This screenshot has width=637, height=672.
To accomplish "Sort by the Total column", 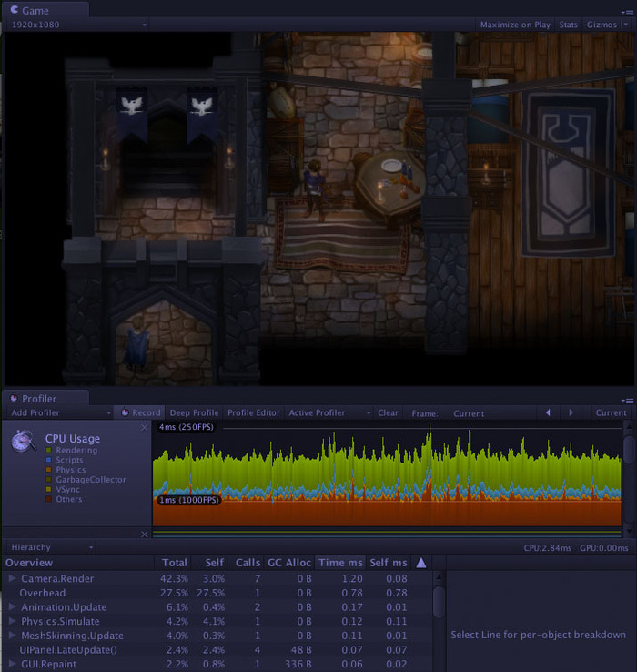I will point(173,563).
